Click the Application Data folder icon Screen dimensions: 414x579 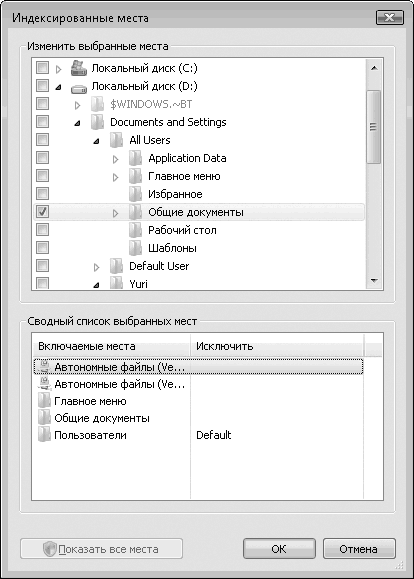[136, 158]
